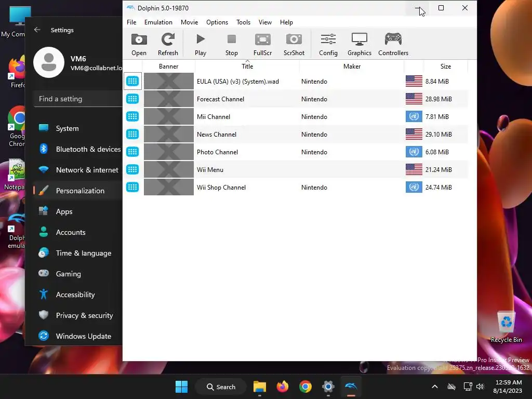Click the VM6 account avatar in Settings
This screenshot has height=399, width=532.
tap(49, 62)
